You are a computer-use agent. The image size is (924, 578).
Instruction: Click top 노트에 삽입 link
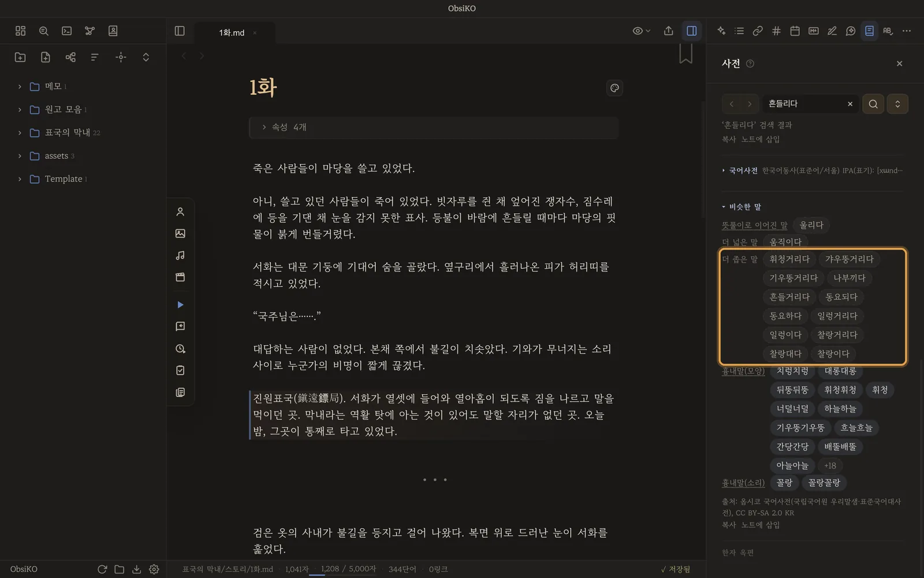click(761, 139)
